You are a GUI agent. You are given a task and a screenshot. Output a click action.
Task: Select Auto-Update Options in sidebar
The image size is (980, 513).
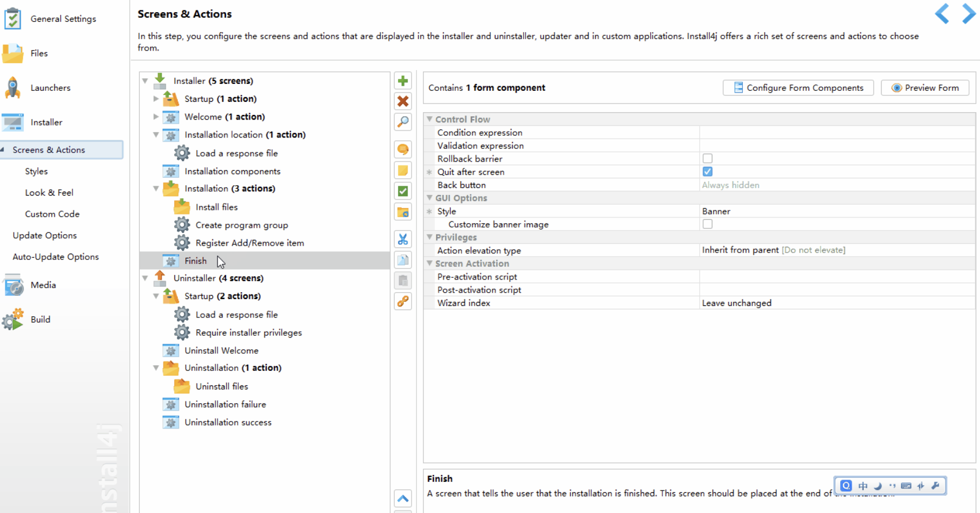coord(55,256)
